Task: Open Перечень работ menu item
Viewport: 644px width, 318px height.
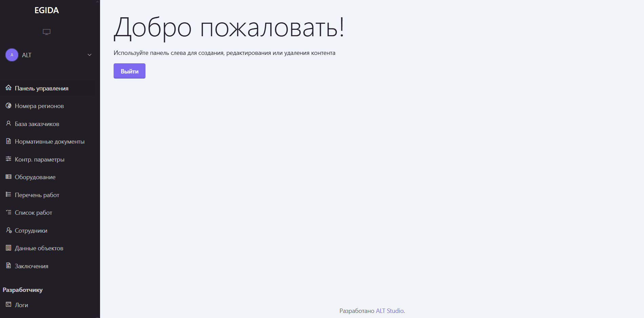Action: tap(37, 195)
